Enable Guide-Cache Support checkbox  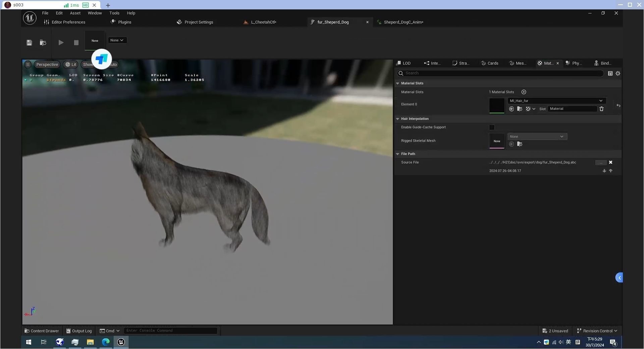(x=492, y=128)
